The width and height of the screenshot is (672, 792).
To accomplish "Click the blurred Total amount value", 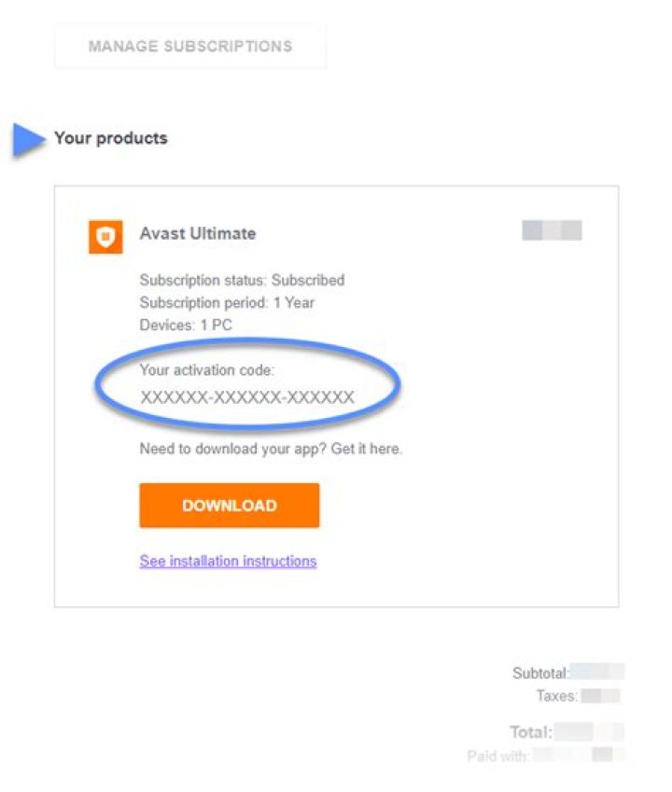I will 589,732.
